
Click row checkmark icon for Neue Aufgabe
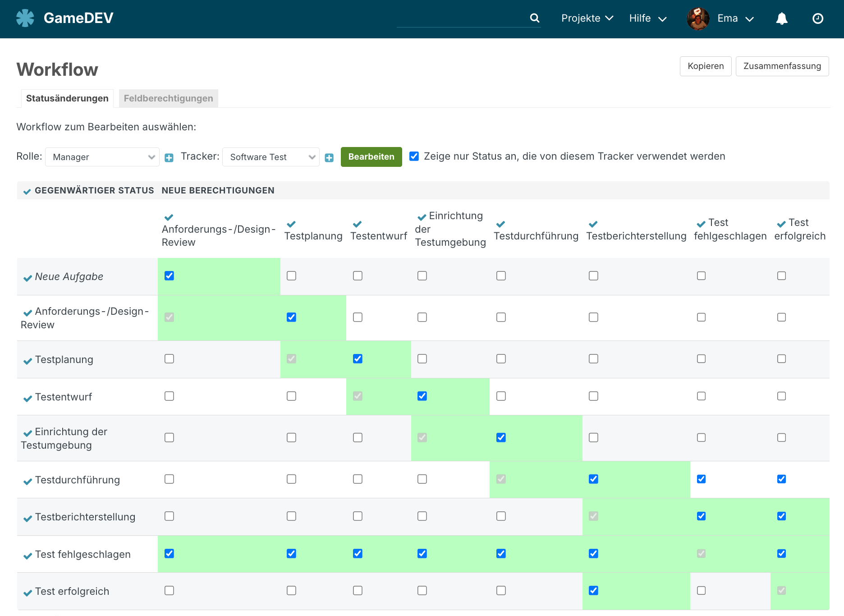click(x=28, y=278)
